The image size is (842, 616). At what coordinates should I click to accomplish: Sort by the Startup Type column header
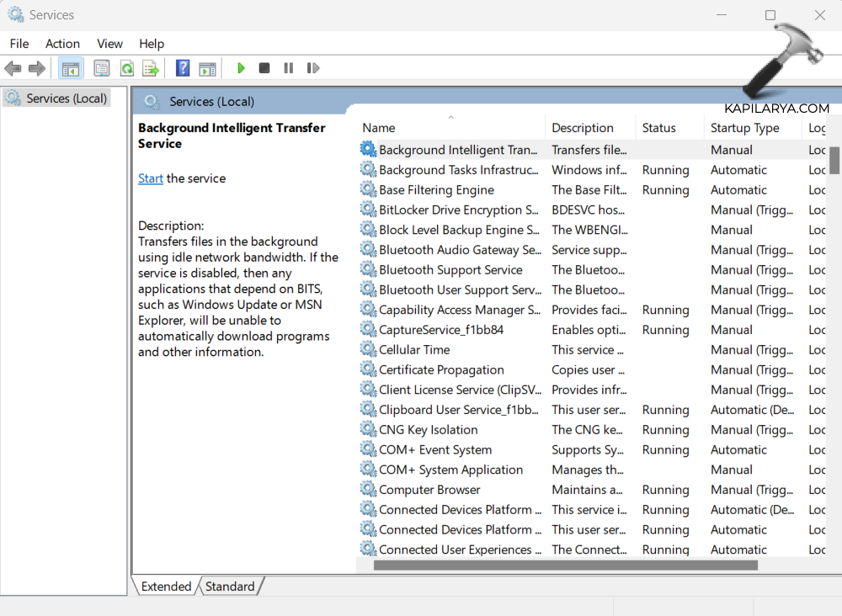point(744,128)
